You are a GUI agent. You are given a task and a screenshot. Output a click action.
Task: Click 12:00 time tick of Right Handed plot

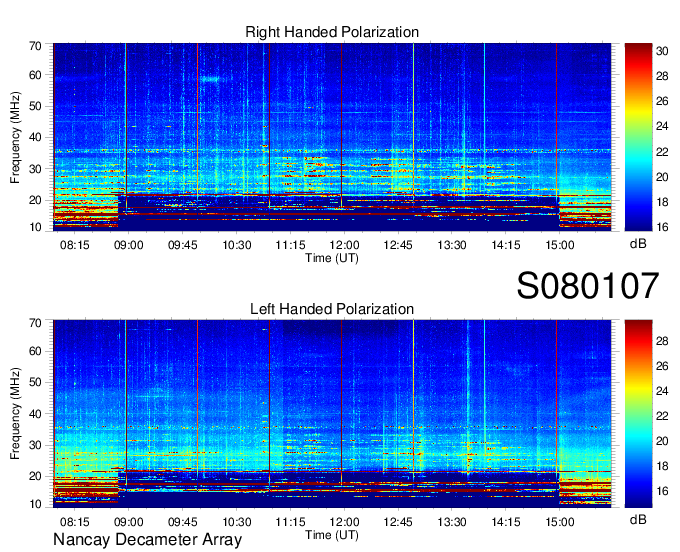click(x=344, y=245)
